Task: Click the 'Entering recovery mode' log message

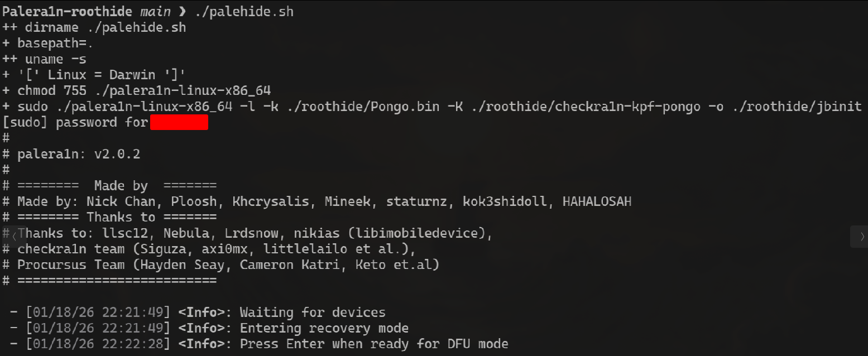Action: pyautogui.click(x=324, y=328)
